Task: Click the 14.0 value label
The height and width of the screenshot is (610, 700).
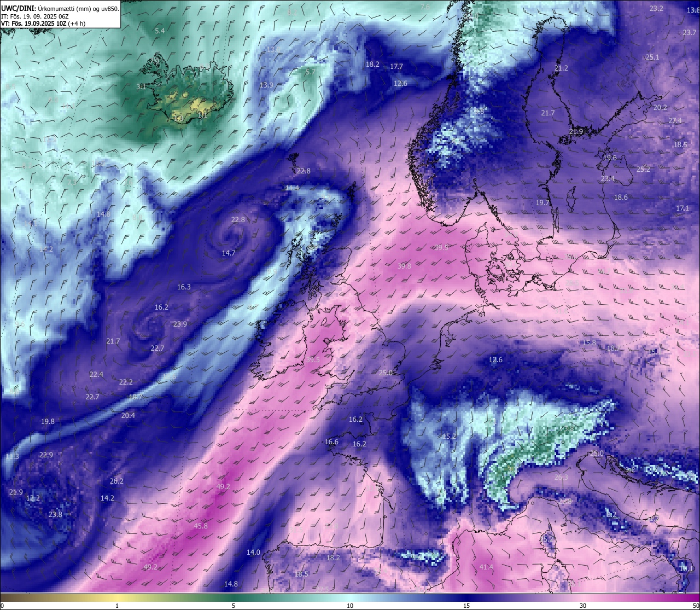Action: pos(253,552)
